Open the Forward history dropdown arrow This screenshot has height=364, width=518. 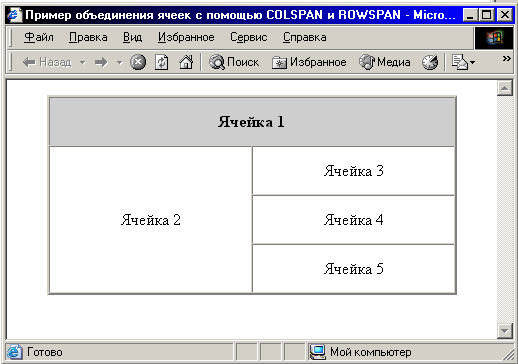[x=119, y=62]
